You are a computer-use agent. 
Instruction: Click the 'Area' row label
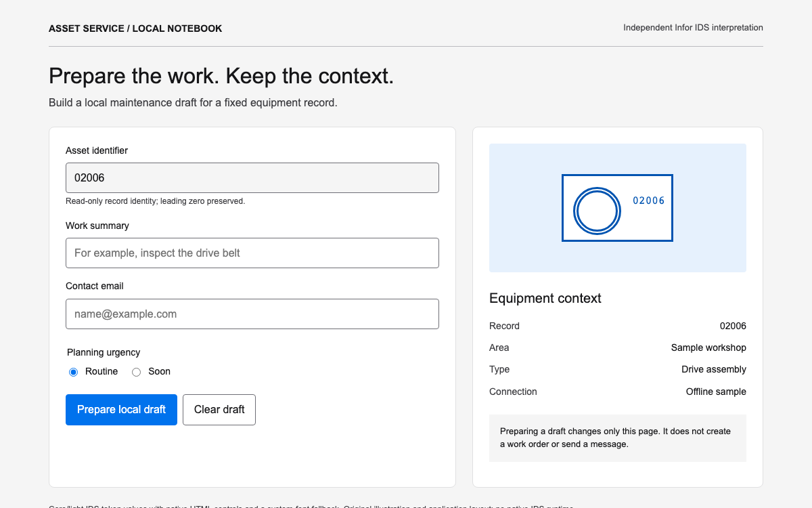(x=499, y=347)
